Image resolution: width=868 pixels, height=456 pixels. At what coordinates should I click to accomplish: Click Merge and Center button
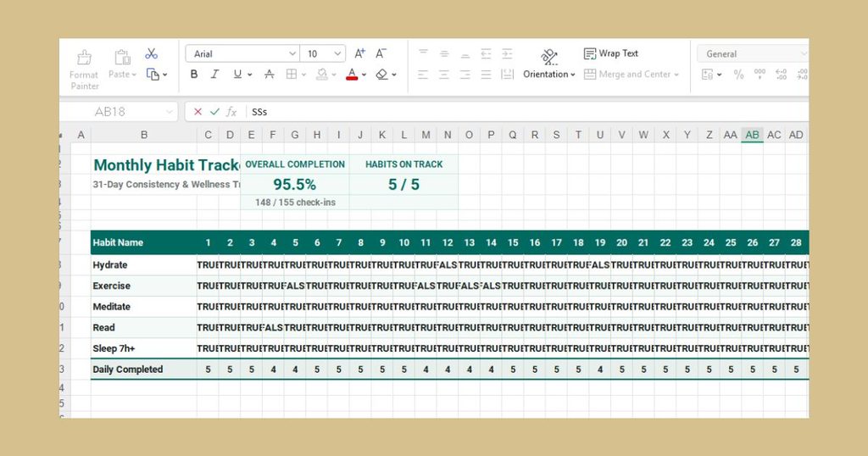tap(627, 74)
